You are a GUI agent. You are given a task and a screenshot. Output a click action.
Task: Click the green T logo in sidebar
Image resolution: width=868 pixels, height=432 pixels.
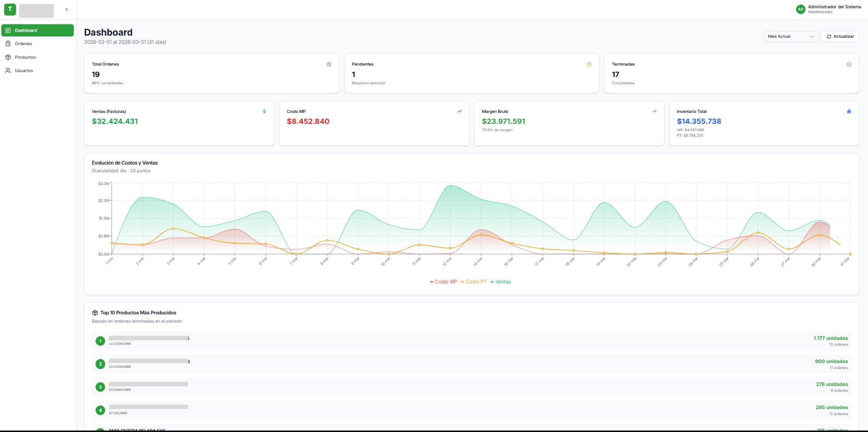point(10,9)
